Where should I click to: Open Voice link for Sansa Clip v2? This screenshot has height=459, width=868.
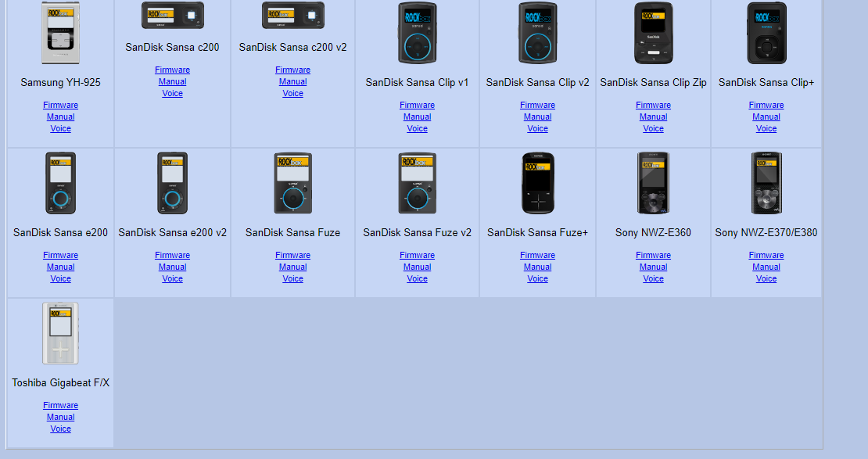click(x=537, y=128)
